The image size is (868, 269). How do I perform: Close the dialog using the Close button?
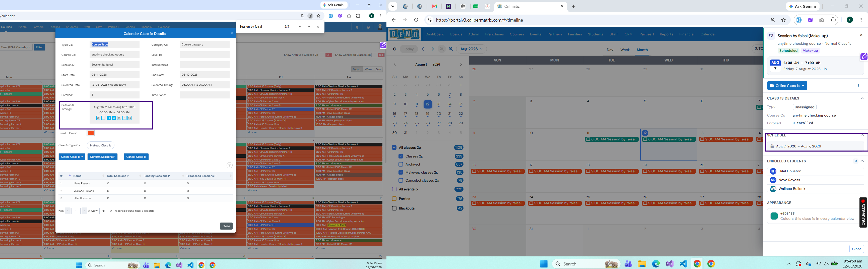[x=226, y=226]
